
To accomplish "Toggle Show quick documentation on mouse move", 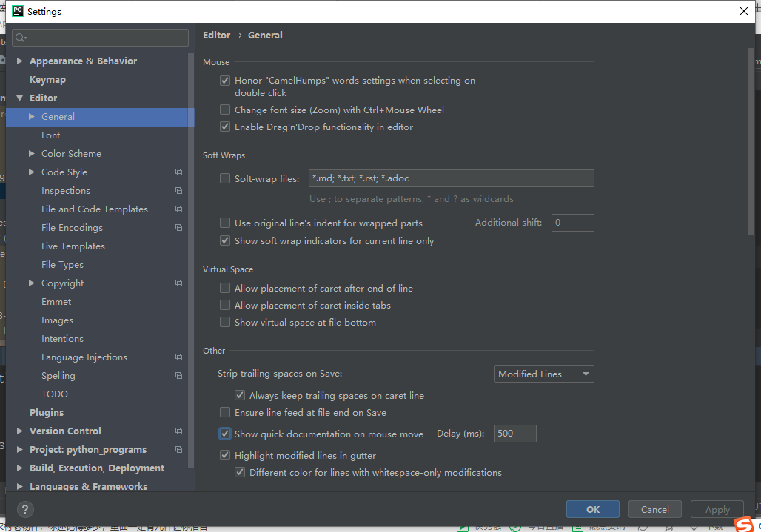I will click(225, 434).
